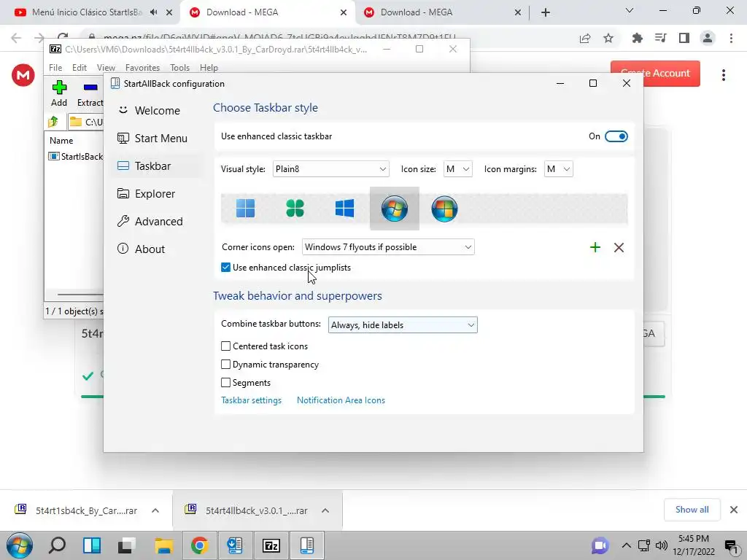
Task: Switch to the YouTube StartIsBack tab
Action: (x=86, y=12)
